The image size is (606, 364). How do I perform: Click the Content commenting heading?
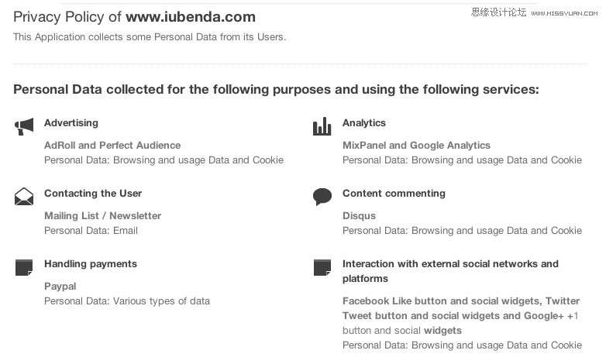[394, 193]
